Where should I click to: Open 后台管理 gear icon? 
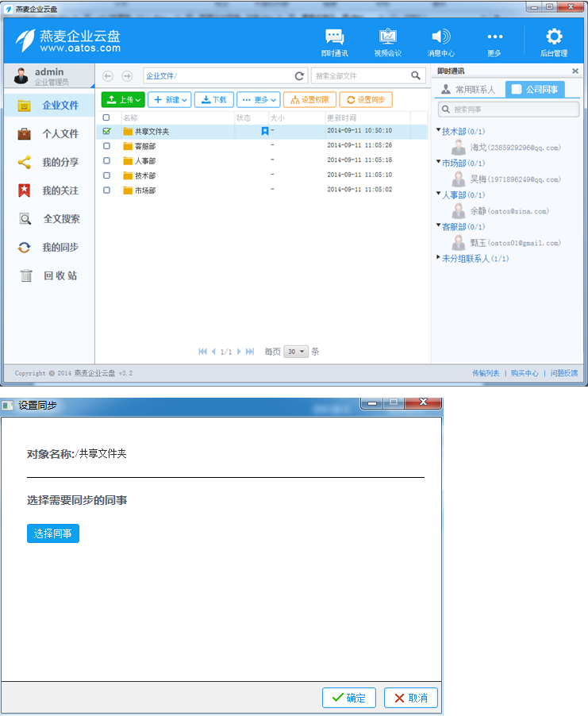tap(554, 37)
